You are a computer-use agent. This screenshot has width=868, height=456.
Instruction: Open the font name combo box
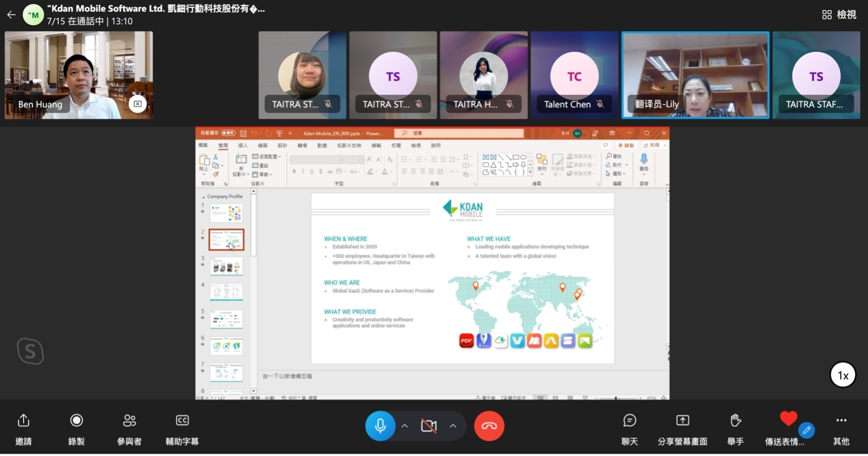coord(318,160)
